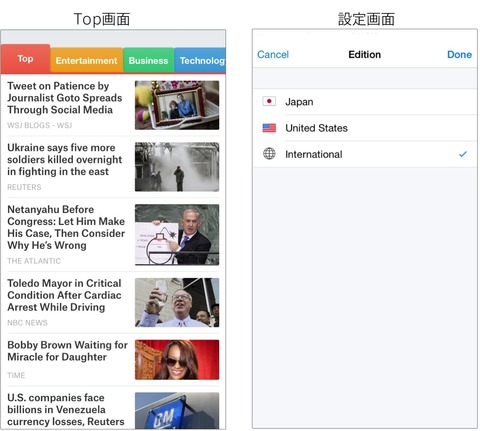Click the United States flag icon
Viewport: 480px width, 431px height.
pos(269,128)
